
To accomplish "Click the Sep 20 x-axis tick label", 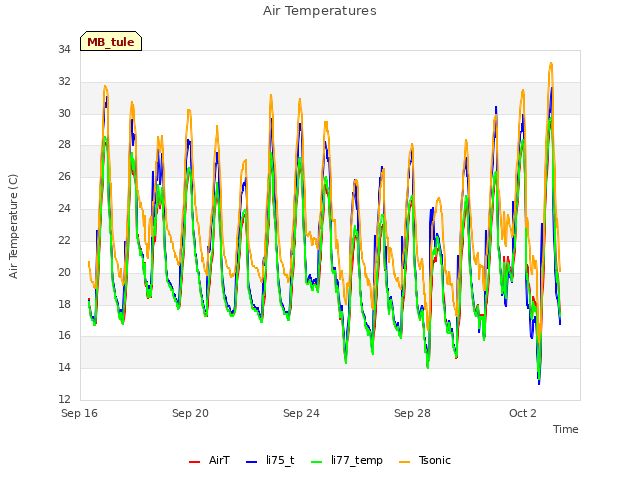I will tap(190, 413).
